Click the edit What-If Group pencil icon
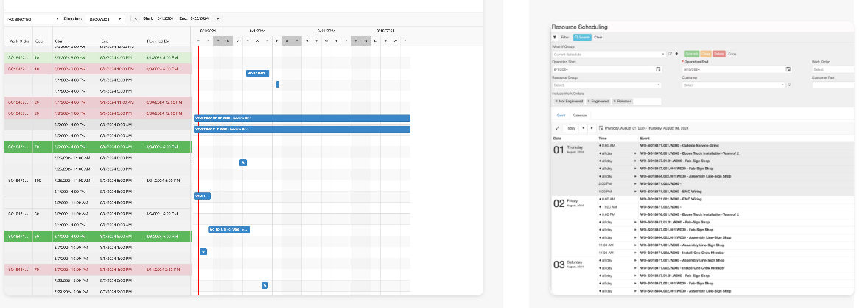868x308 pixels. [671, 54]
